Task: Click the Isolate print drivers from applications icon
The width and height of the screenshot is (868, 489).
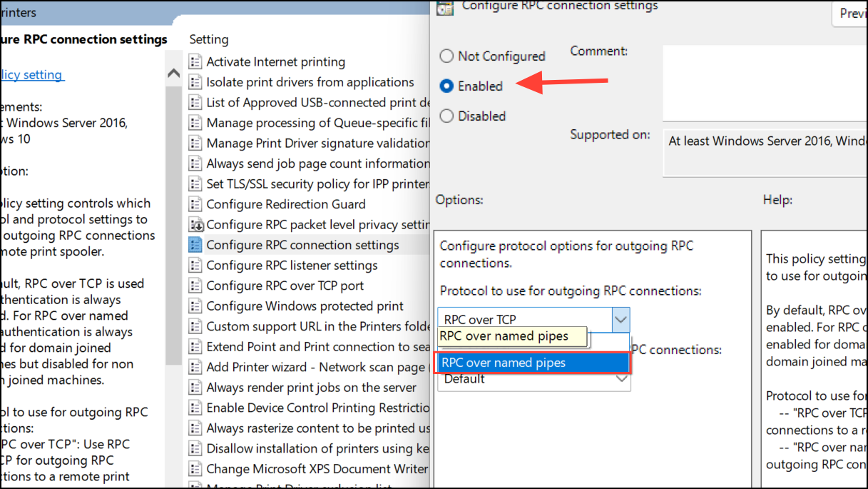Action: (195, 82)
